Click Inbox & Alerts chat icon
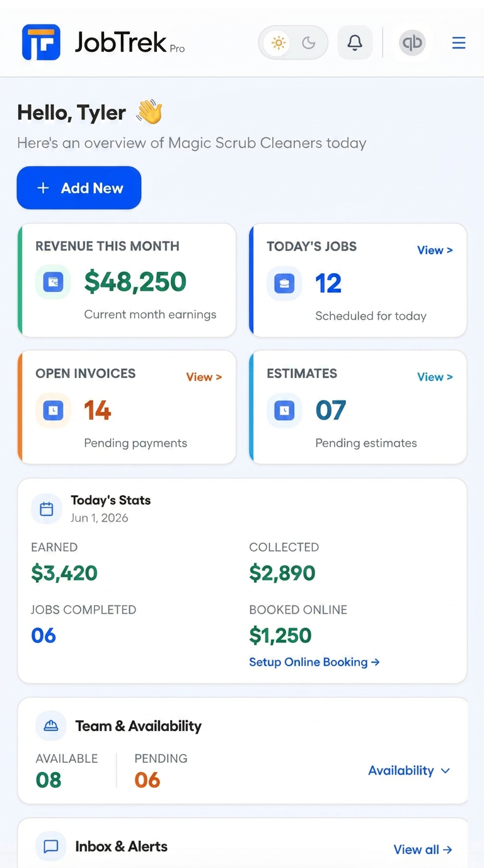484x868 pixels. point(51,847)
